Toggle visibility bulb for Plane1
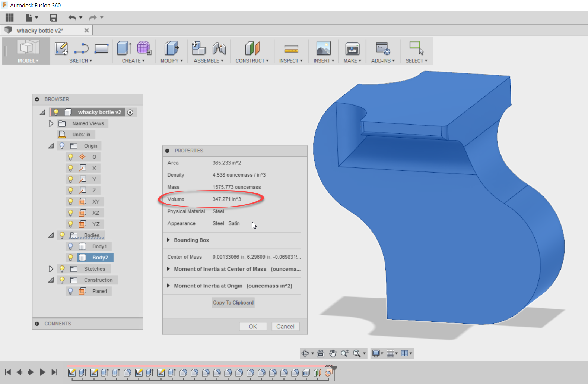The width and height of the screenshot is (588, 384). (70, 291)
